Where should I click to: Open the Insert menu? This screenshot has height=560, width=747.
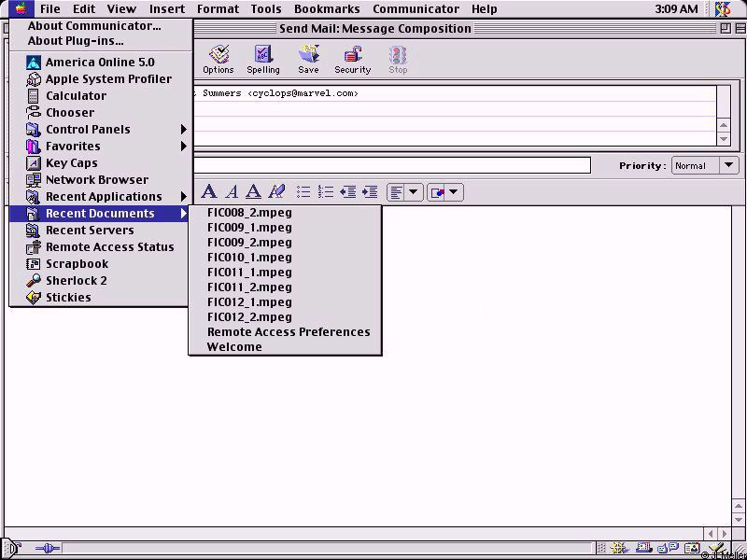pyautogui.click(x=167, y=8)
